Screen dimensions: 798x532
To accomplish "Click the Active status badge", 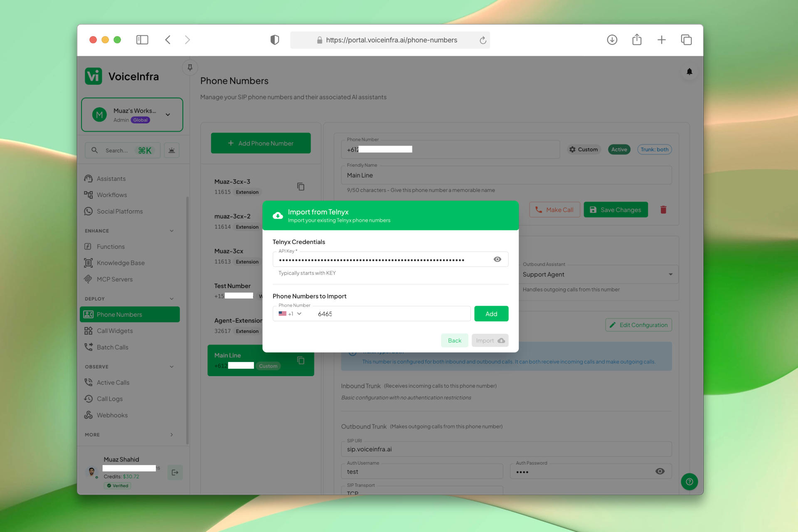I will coord(619,150).
